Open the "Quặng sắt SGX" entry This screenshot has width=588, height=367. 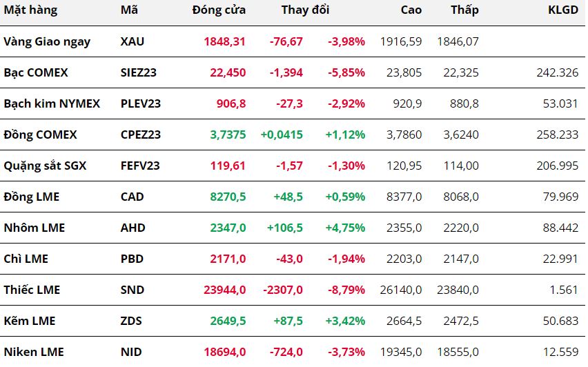[x=45, y=166]
